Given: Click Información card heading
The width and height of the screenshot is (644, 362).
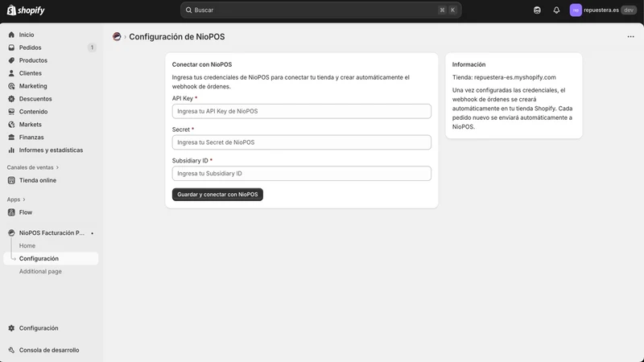Looking at the screenshot, I should click(469, 64).
